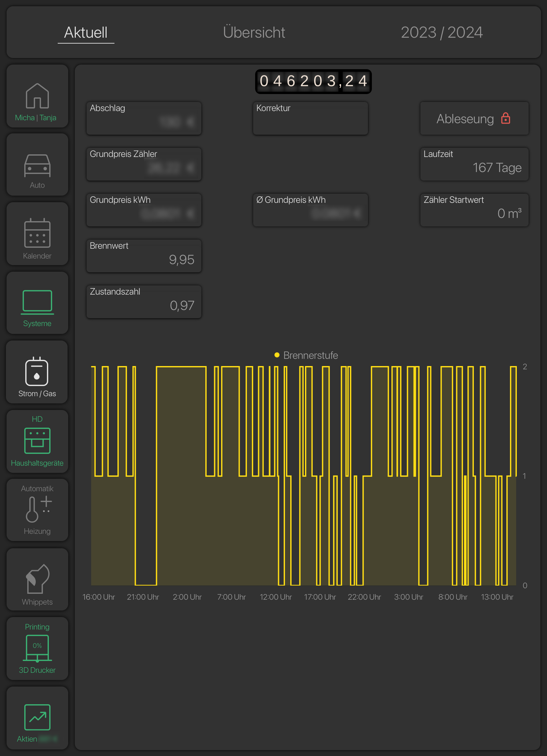Click the meter counter 046203,24 display
Screen dimensions: 547x756
pyautogui.click(x=313, y=81)
